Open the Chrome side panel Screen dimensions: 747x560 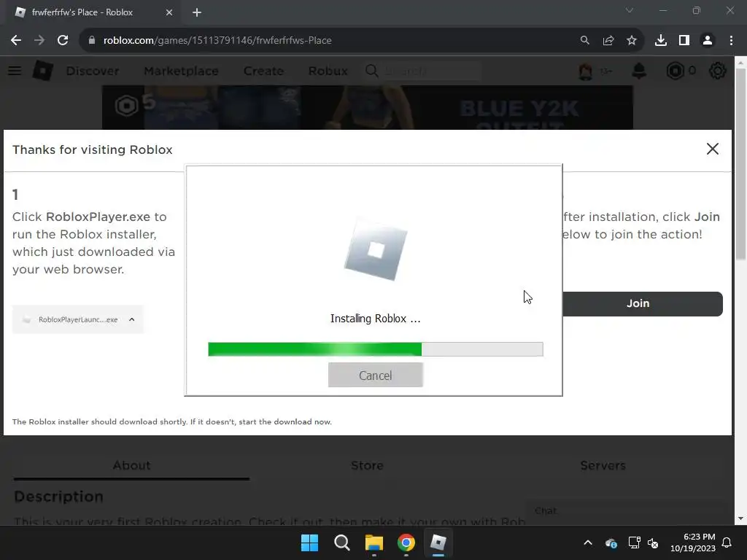click(684, 41)
